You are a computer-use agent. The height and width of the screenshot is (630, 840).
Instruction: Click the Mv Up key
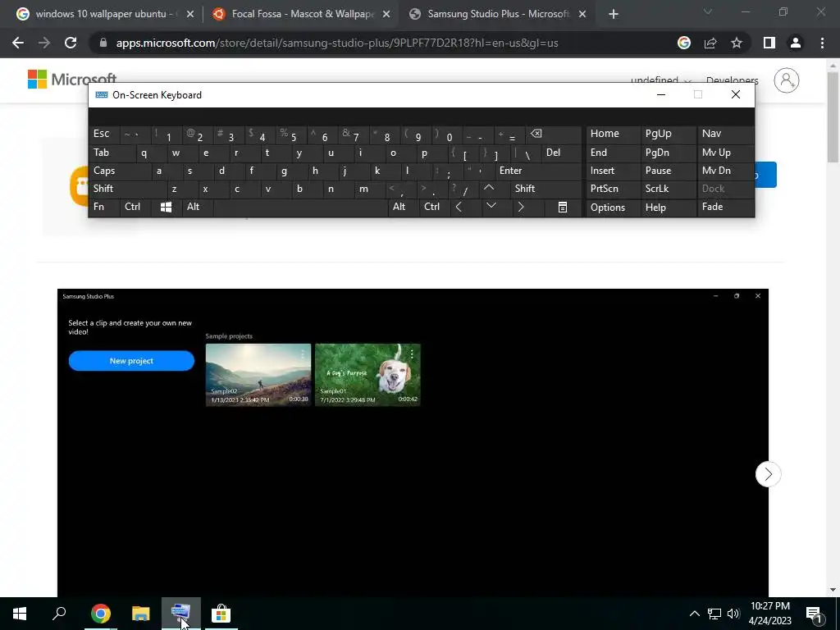click(x=725, y=153)
